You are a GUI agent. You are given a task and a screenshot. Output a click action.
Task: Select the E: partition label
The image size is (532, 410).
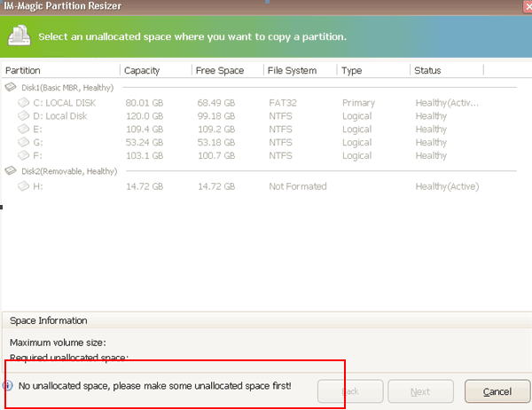pyautogui.click(x=37, y=129)
